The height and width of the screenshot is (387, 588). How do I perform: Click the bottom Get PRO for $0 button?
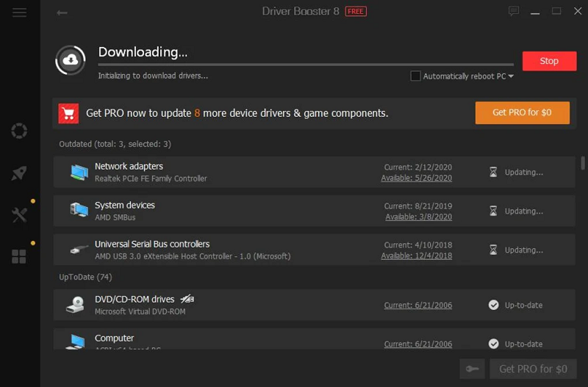click(x=533, y=369)
